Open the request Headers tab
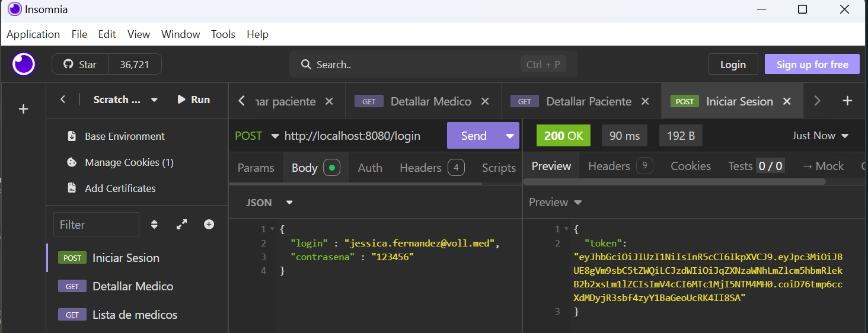The width and height of the screenshot is (868, 333). 432,168
